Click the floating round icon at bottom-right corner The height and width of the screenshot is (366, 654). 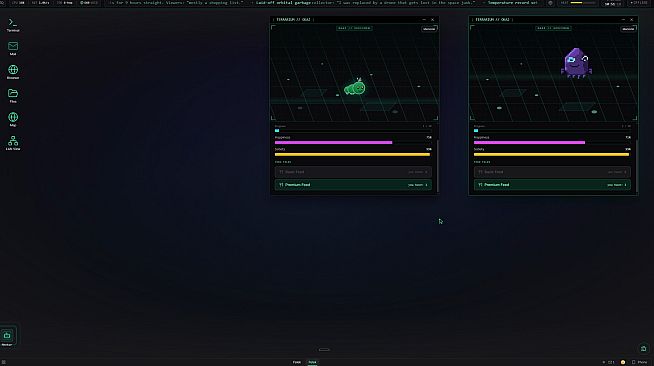pos(644,348)
